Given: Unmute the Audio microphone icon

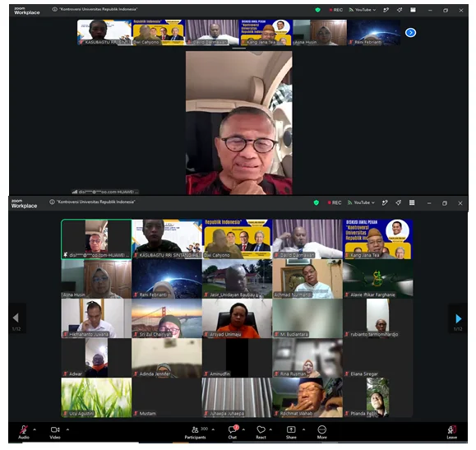Looking at the screenshot, I should [24, 429].
